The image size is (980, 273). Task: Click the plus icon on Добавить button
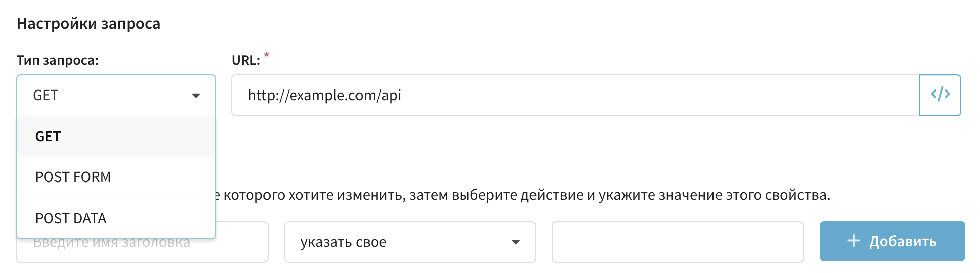coord(853,241)
